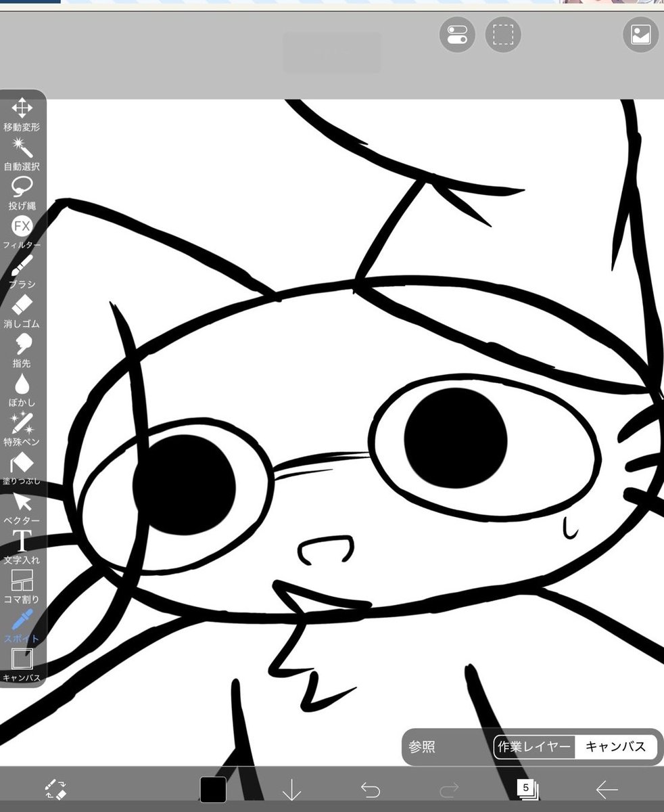The height and width of the screenshot is (812, 664).
Task: Open the FX フィルター filter tool
Action: coord(22,232)
